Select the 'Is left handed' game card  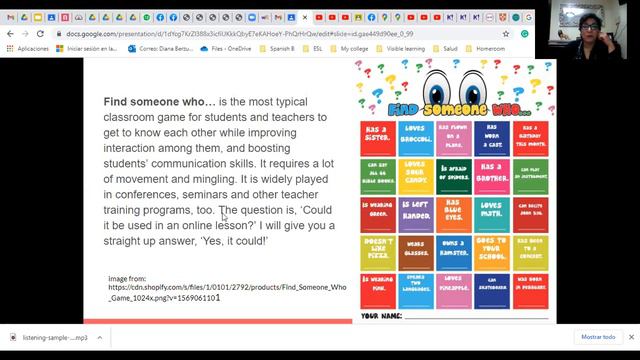pyautogui.click(x=416, y=215)
